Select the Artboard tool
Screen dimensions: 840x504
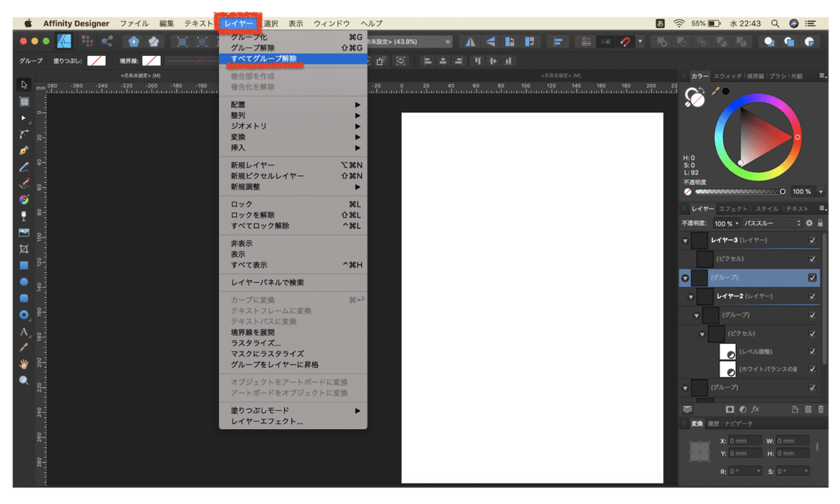pyautogui.click(x=24, y=101)
